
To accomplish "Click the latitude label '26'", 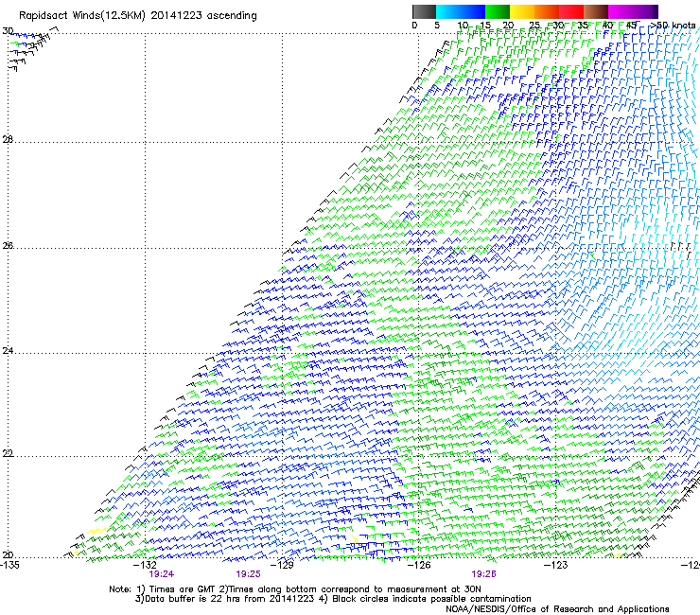I will click(8, 246).
